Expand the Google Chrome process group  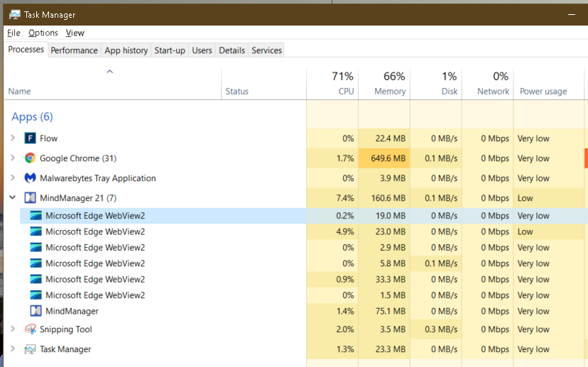(x=13, y=158)
